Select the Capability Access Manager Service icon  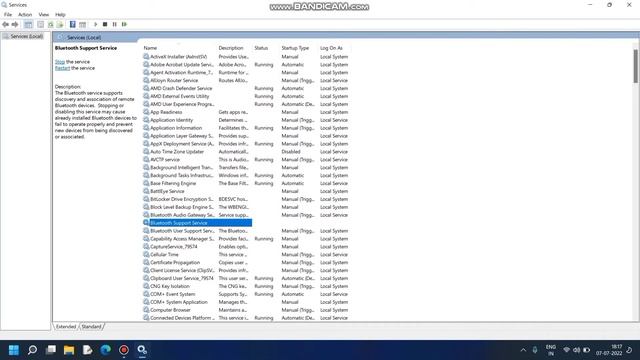coord(146,239)
